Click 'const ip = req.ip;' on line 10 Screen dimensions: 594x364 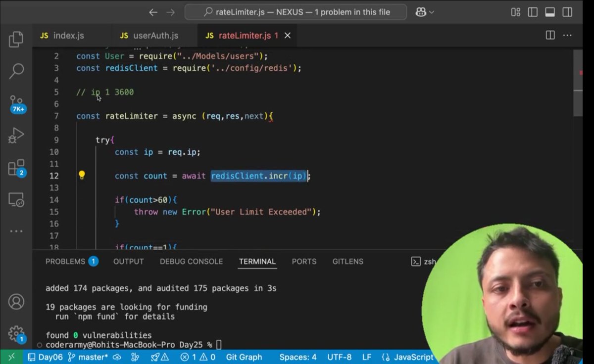pos(157,152)
